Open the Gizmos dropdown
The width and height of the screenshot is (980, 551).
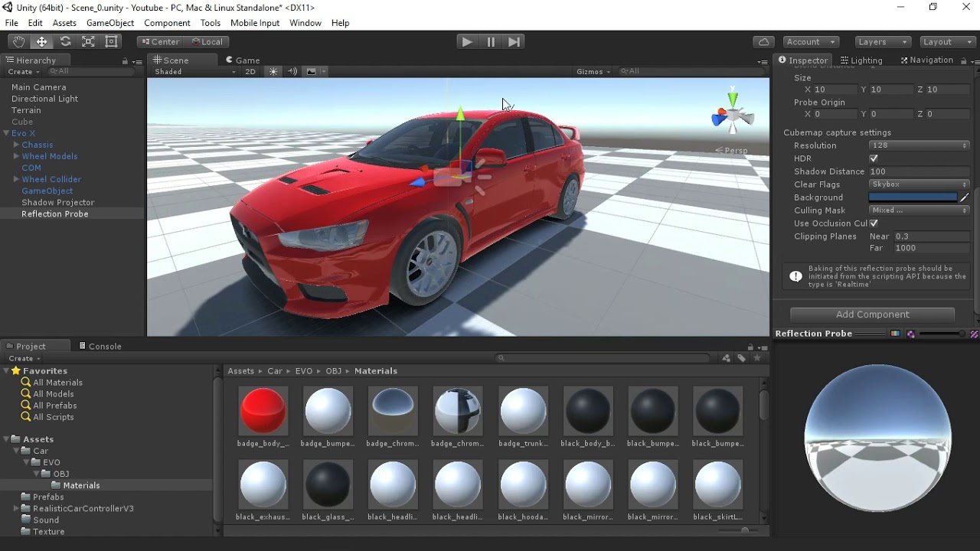pos(593,71)
